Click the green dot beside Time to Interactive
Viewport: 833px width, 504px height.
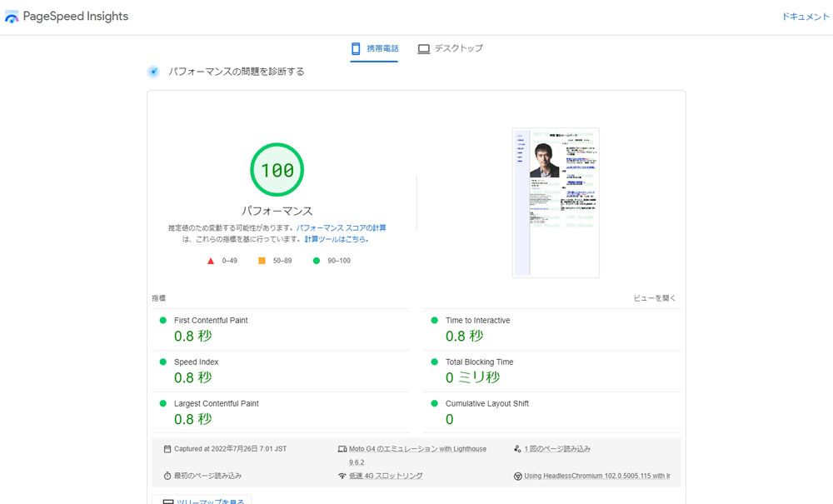[434, 320]
